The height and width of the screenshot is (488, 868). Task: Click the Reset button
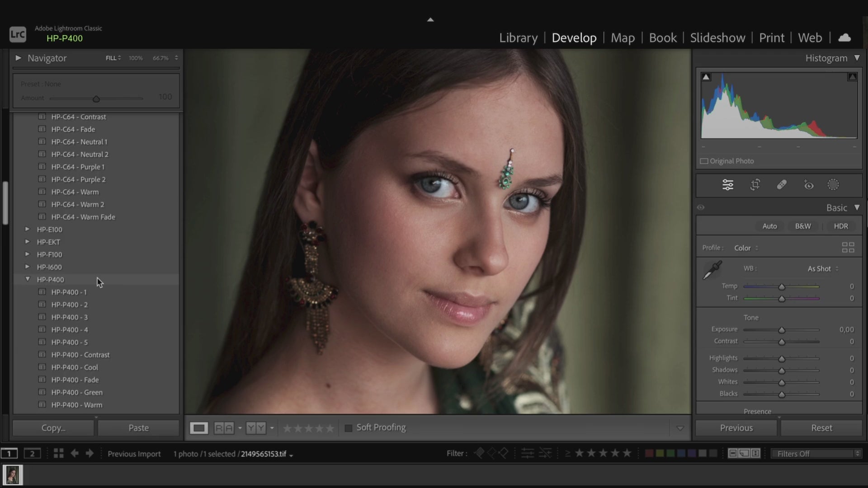[821, 428]
